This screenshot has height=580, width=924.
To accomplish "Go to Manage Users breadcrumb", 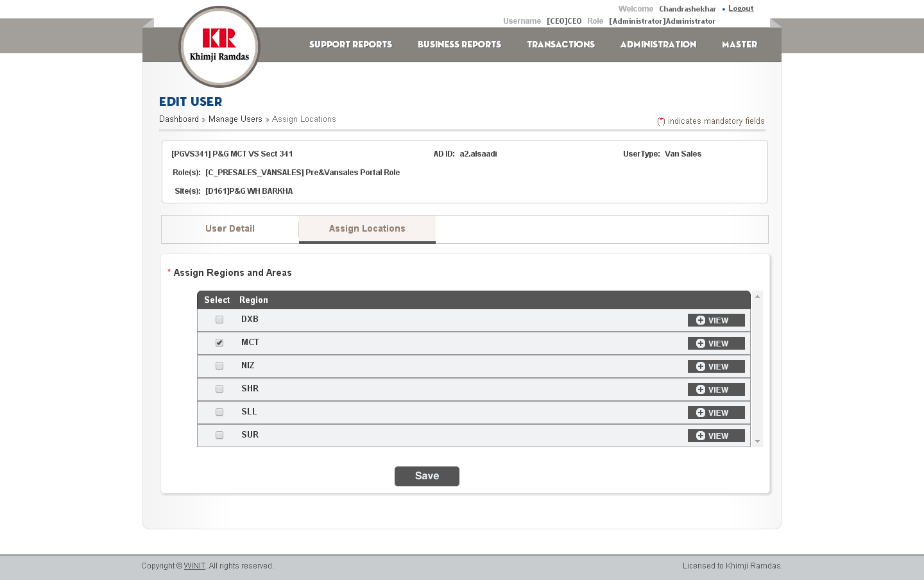I will coord(235,119).
